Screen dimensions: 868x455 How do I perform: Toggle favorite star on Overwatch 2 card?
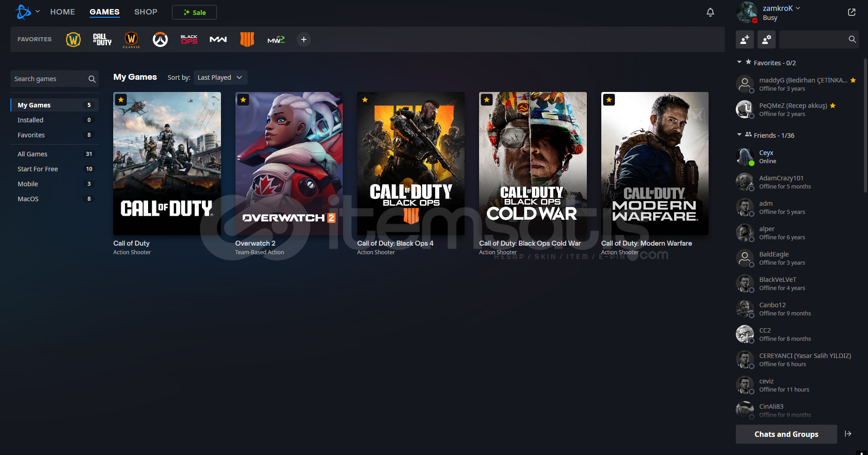(243, 100)
